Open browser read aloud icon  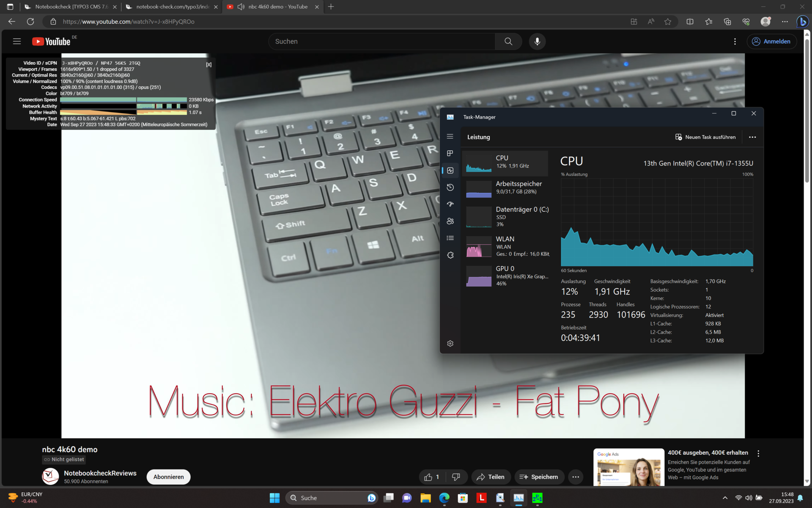(651, 22)
